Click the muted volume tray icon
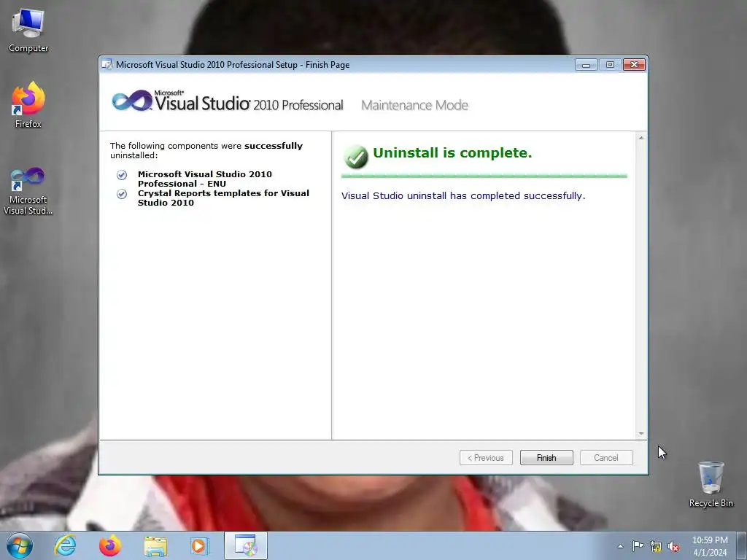The image size is (747, 560). click(x=673, y=547)
